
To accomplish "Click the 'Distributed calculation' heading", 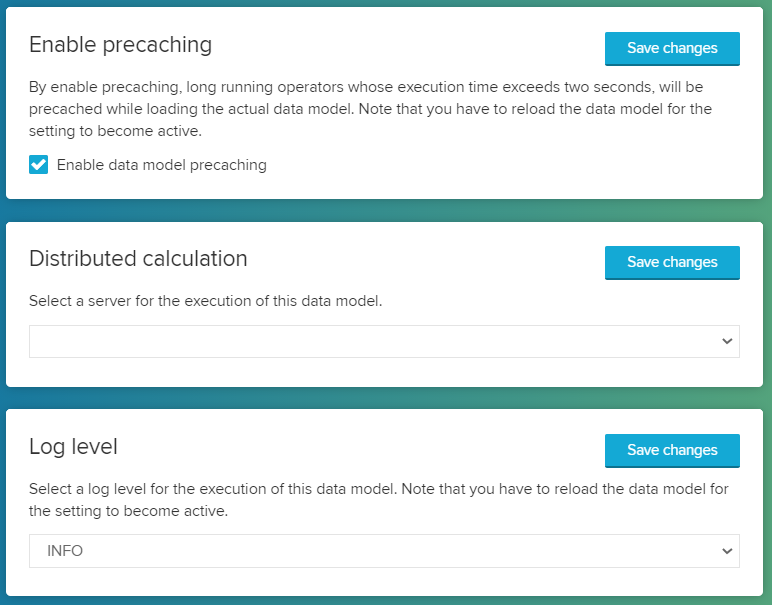I will pos(138,259).
